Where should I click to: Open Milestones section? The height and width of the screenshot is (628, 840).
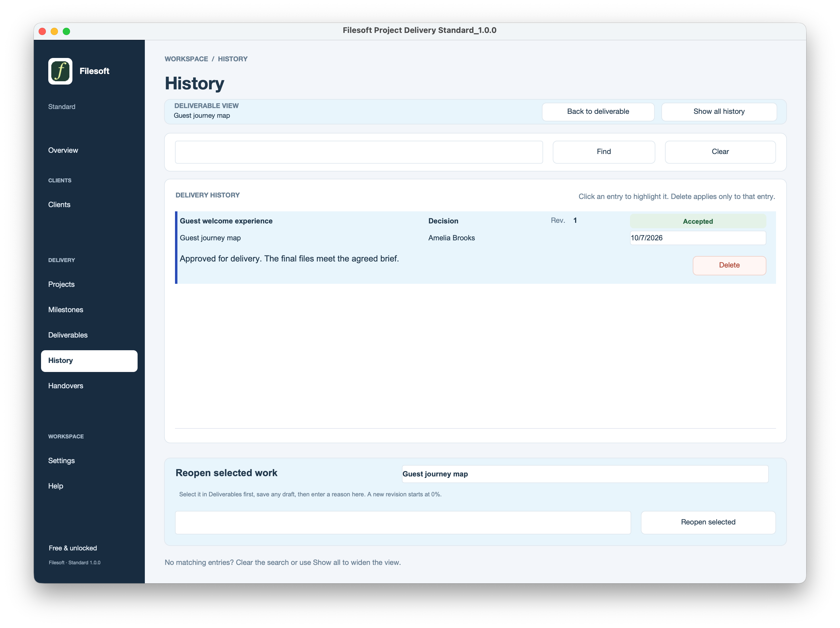[x=66, y=310]
